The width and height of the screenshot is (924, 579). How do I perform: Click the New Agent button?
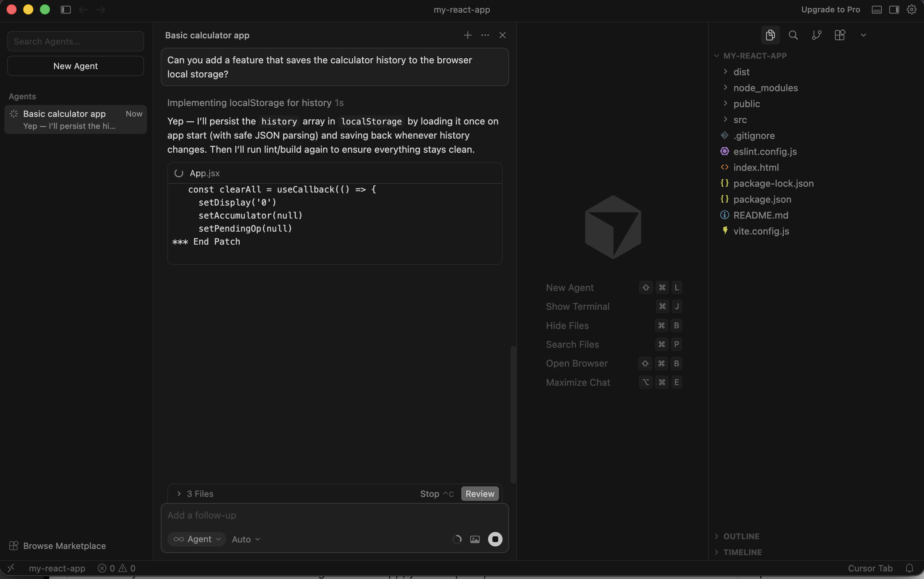click(75, 66)
